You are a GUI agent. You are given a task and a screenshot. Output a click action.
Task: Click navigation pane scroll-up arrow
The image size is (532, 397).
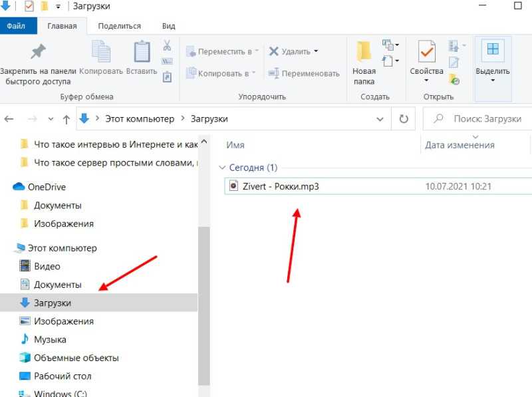[204, 142]
